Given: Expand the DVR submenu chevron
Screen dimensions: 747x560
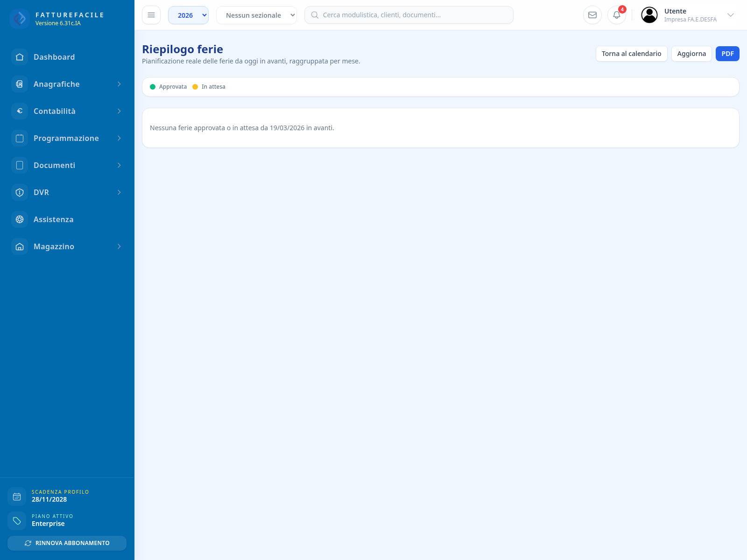Looking at the screenshot, I should tap(119, 192).
